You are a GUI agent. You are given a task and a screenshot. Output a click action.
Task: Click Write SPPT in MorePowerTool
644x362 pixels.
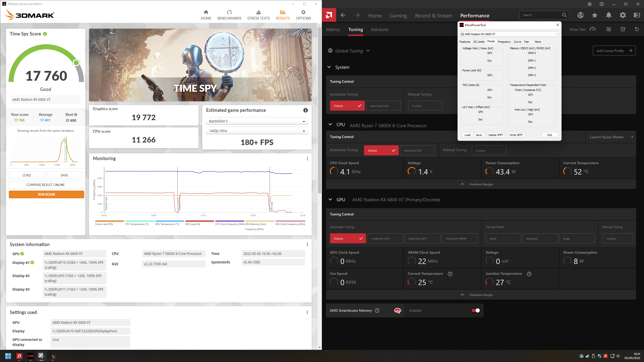(x=516, y=135)
